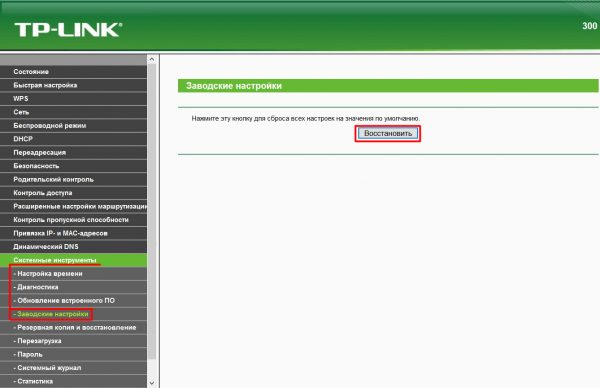The image size is (600, 388).
Task: Click the sidebar scrollbar thumb
Action: pyautogui.click(x=152, y=211)
